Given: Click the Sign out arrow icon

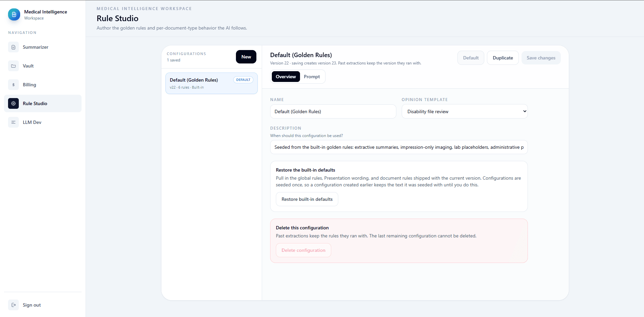Looking at the screenshot, I should pyautogui.click(x=13, y=305).
